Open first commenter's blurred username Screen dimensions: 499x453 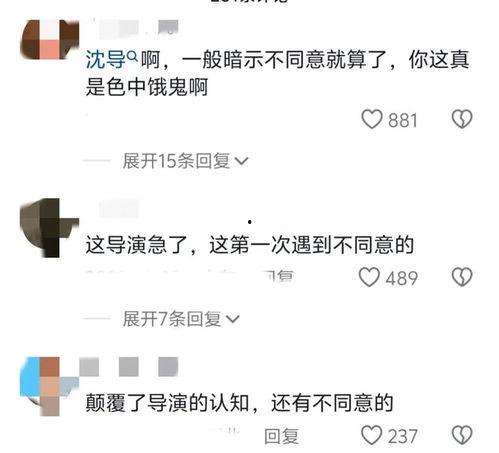point(138,28)
